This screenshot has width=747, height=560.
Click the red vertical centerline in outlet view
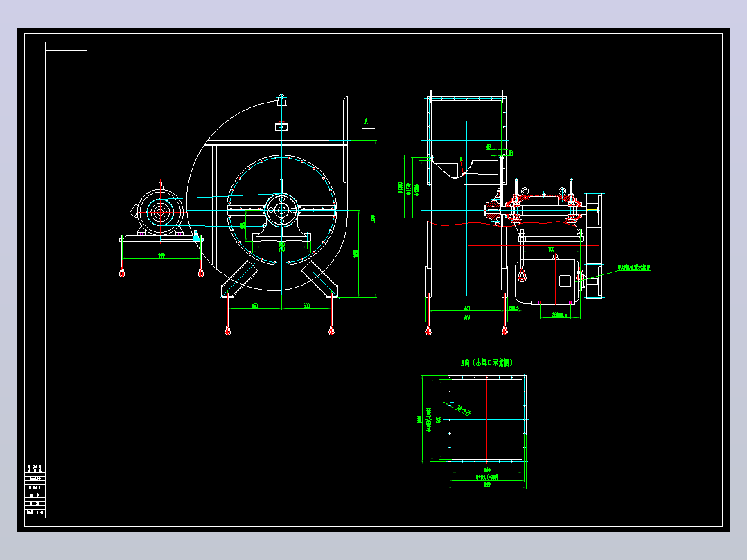click(487, 418)
